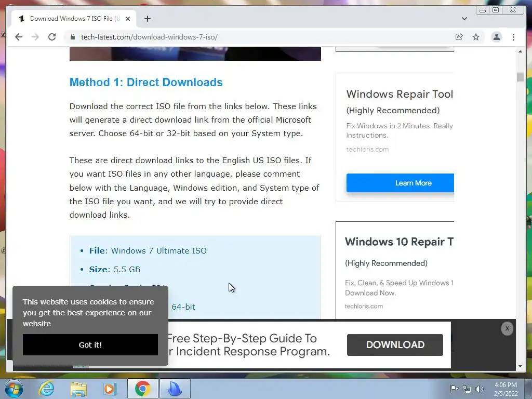View site security lock info
532x399 pixels.
[x=72, y=37]
